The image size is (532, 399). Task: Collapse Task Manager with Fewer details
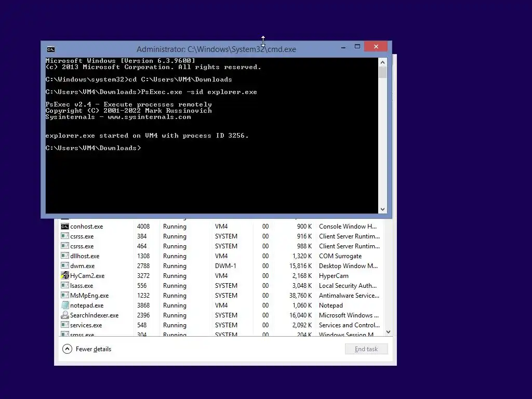pos(87,349)
